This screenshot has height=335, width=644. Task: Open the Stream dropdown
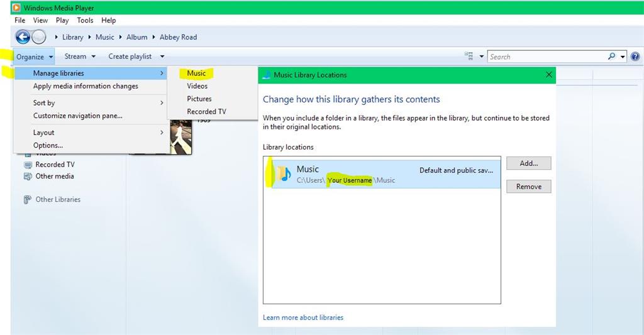click(x=80, y=56)
